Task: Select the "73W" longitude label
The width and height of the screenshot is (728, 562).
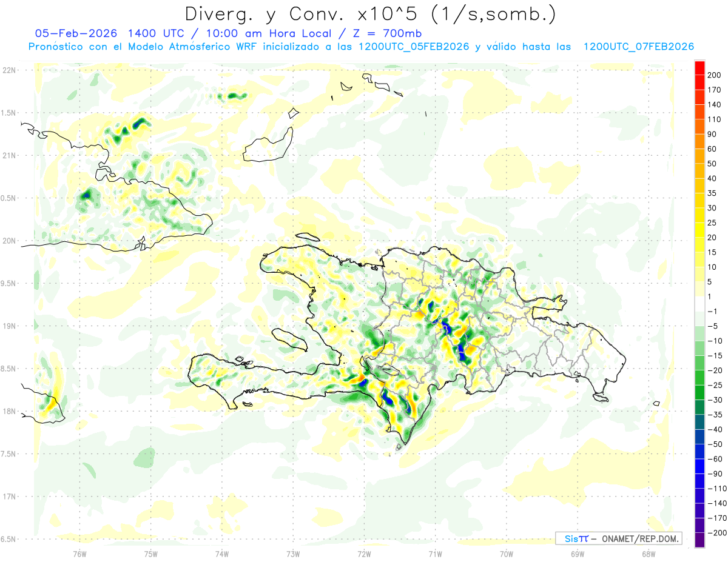Action: pyautogui.click(x=293, y=554)
